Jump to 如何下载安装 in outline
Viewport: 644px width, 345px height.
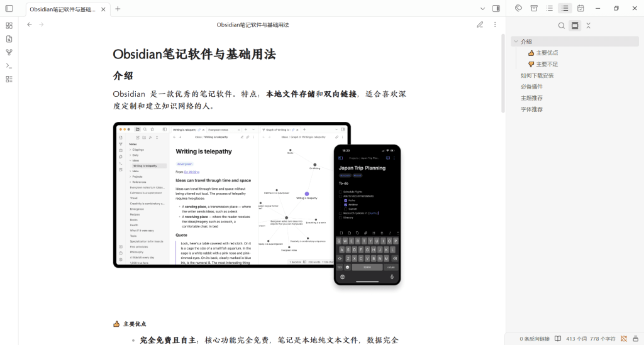[536, 75]
